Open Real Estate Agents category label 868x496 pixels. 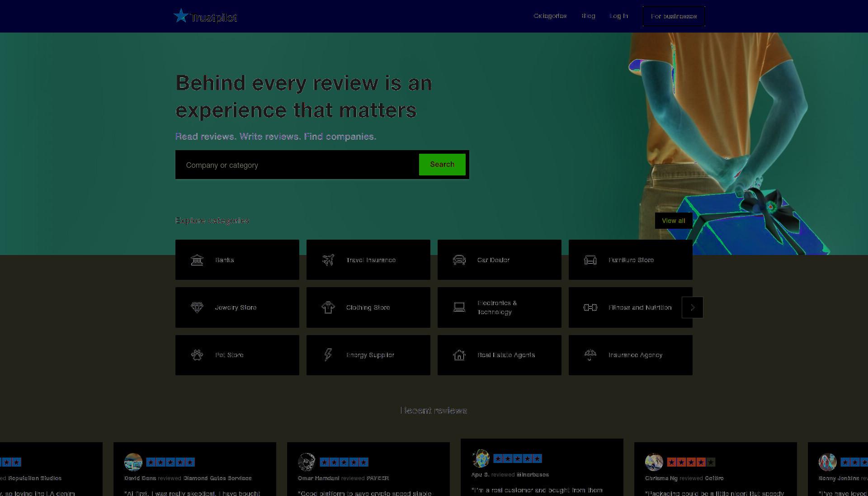(x=506, y=355)
